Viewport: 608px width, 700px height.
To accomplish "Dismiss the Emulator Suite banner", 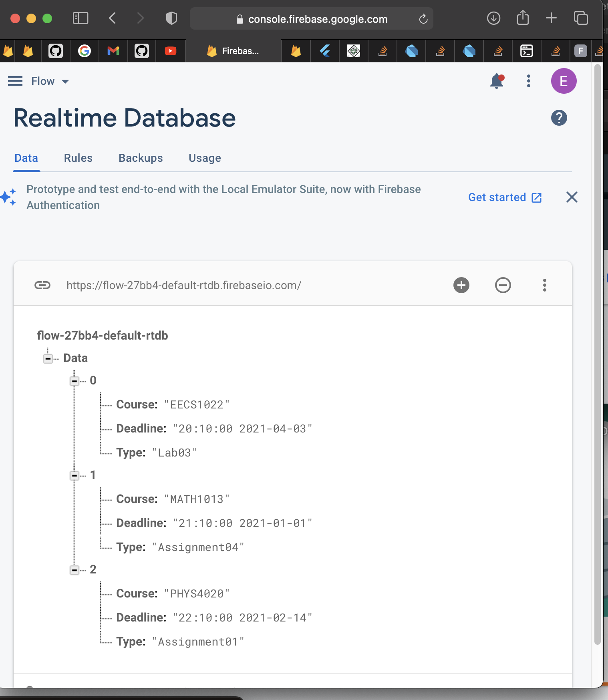I will (x=572, y=197).
